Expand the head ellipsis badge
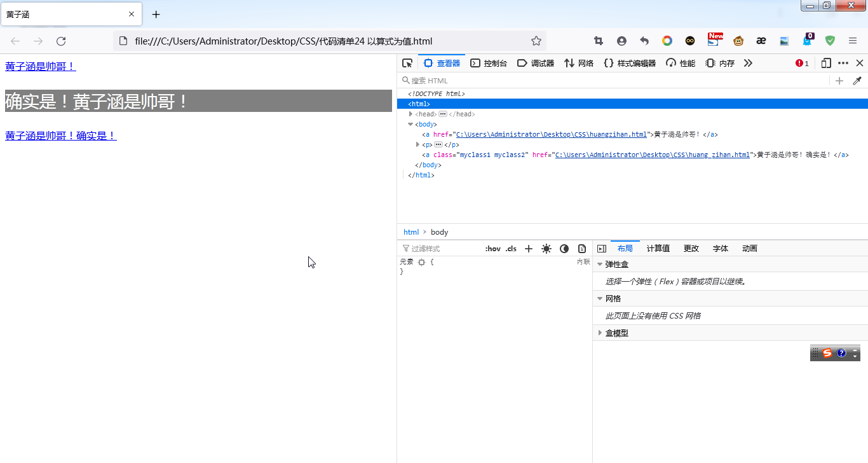This screenshot has width=868, height=463. [442, 114]
